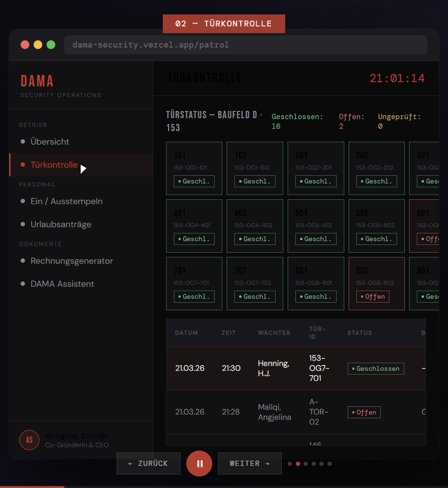
Task: Open Ein / Ausstempeln page
Action: [x=81, y=201]
